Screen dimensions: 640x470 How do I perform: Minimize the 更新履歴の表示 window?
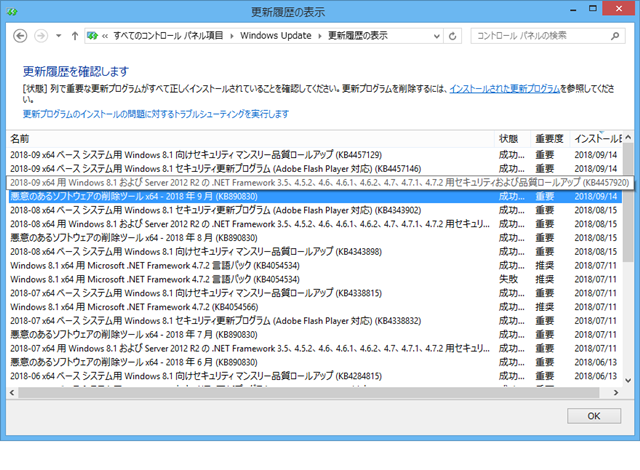[573, 9]
